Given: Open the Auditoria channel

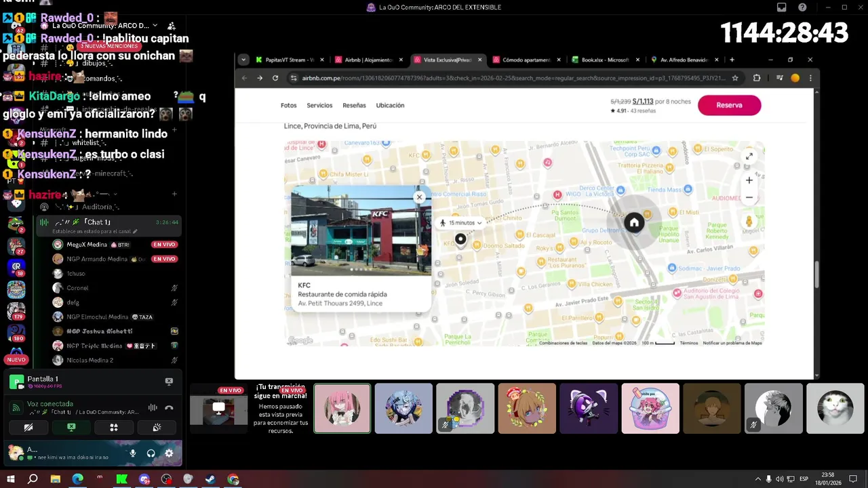Looking at the screenshot, I should 100,207.
